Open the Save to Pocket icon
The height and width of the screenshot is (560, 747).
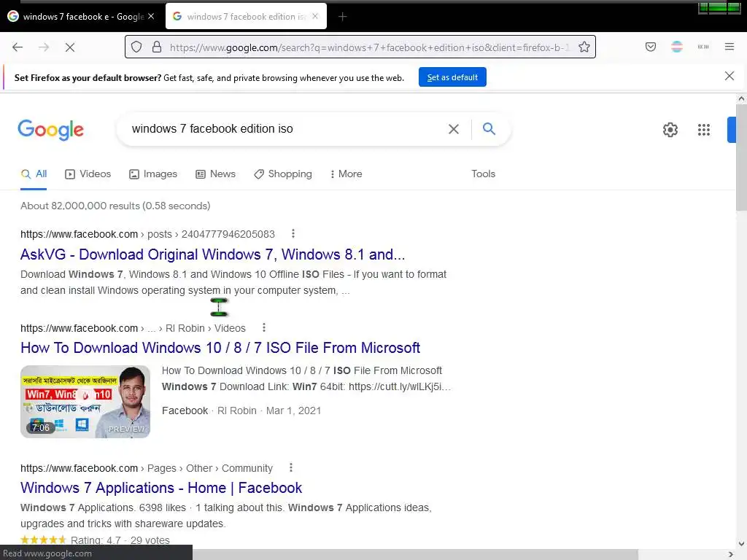pos(651,47)
